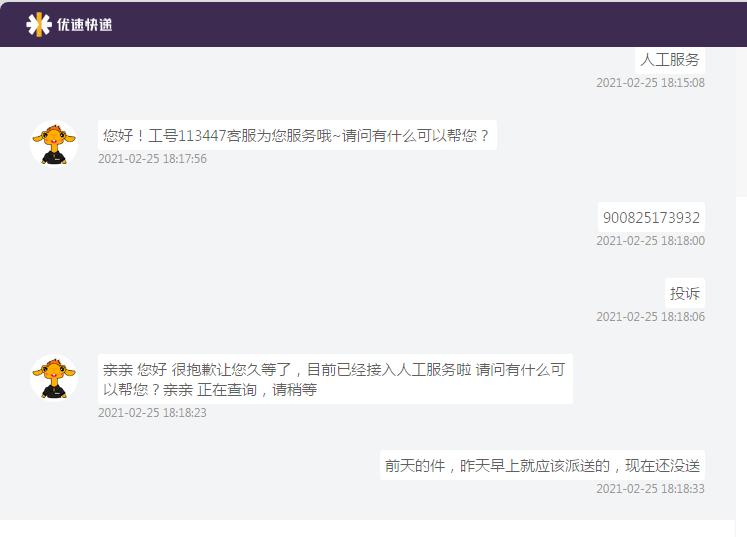Click the timestamp 2021-02-25 18:15:08
The width and height of the screenshot is (747, 537).
coord(650,82)
